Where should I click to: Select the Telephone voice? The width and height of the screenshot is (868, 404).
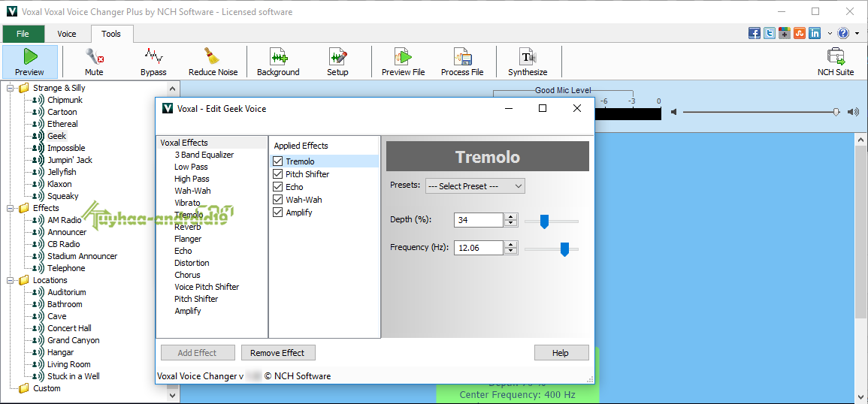(66, 268)
